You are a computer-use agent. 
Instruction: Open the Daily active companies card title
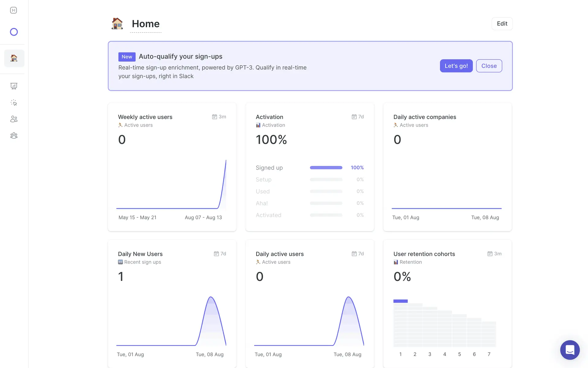point(424,117)
